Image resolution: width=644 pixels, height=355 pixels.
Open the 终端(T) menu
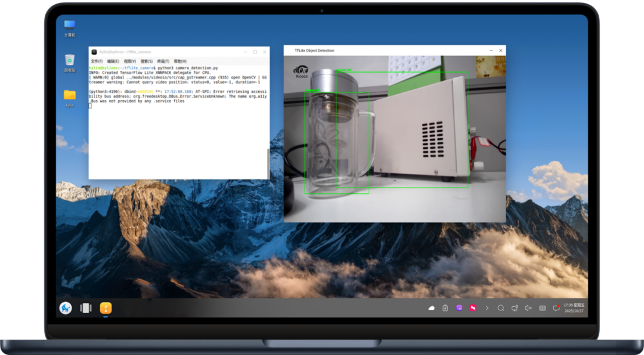point(163,61)
